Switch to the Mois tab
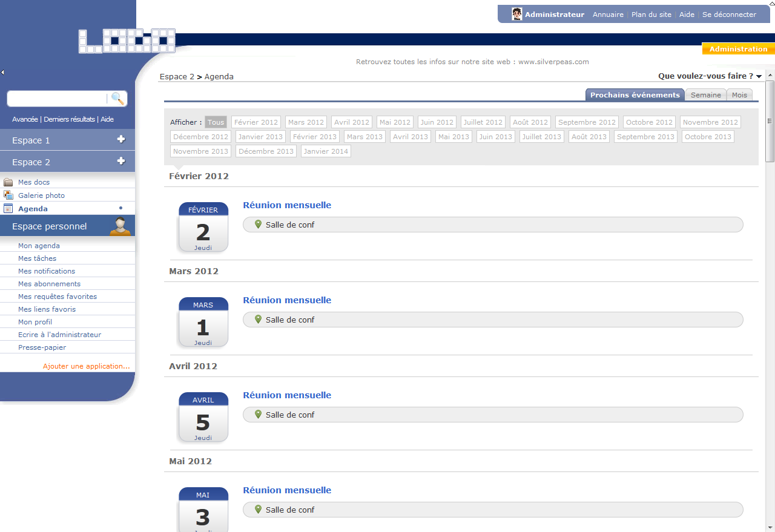 click(739, 95)
